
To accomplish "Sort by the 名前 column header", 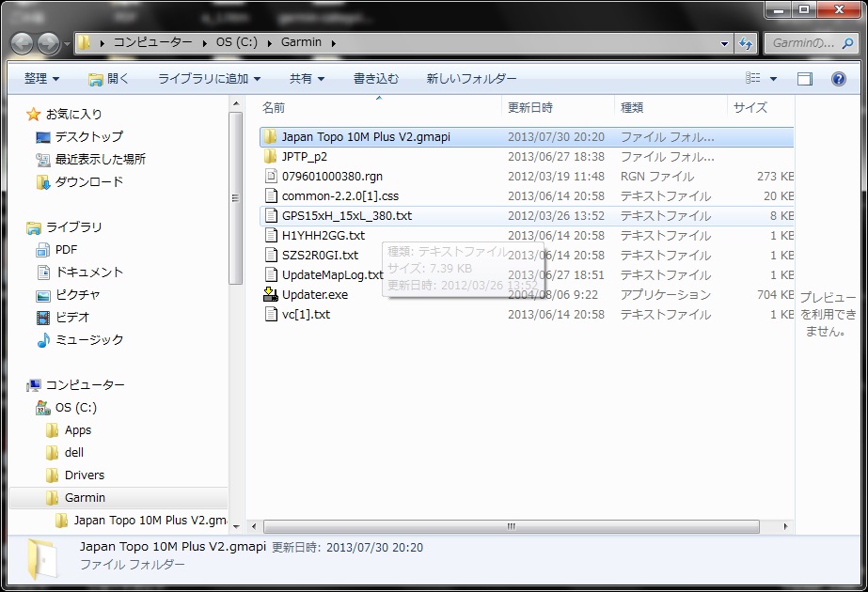I will click(380, 107).
